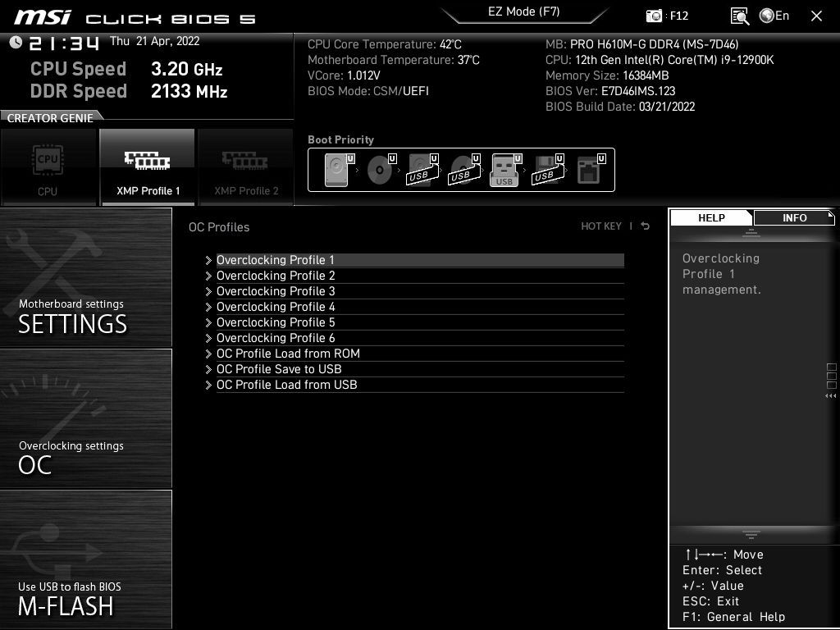Click the DDR Speed 2133 MHz value

(x=189, y=91)
